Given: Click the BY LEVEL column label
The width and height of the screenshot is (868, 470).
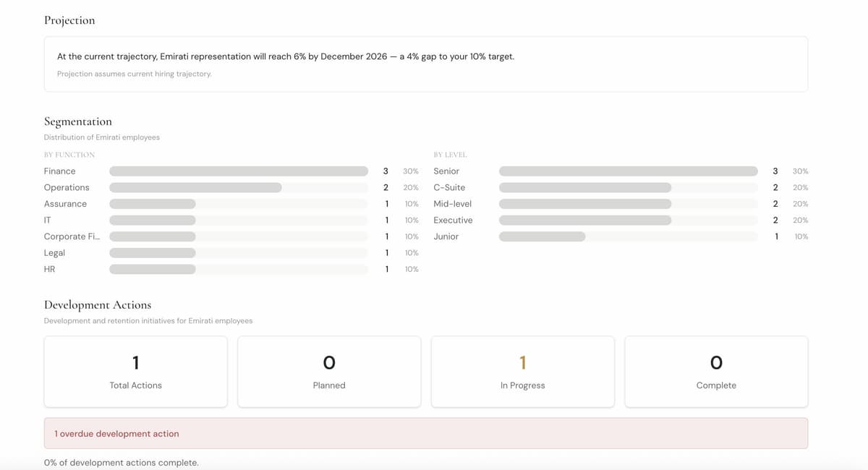Looking at the screenshot, I should pos(450,155).
